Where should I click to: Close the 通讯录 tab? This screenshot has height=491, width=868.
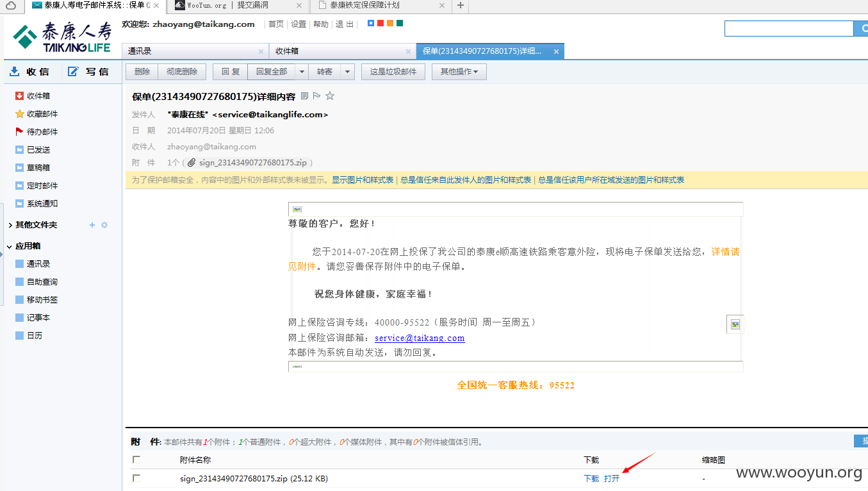261,51
